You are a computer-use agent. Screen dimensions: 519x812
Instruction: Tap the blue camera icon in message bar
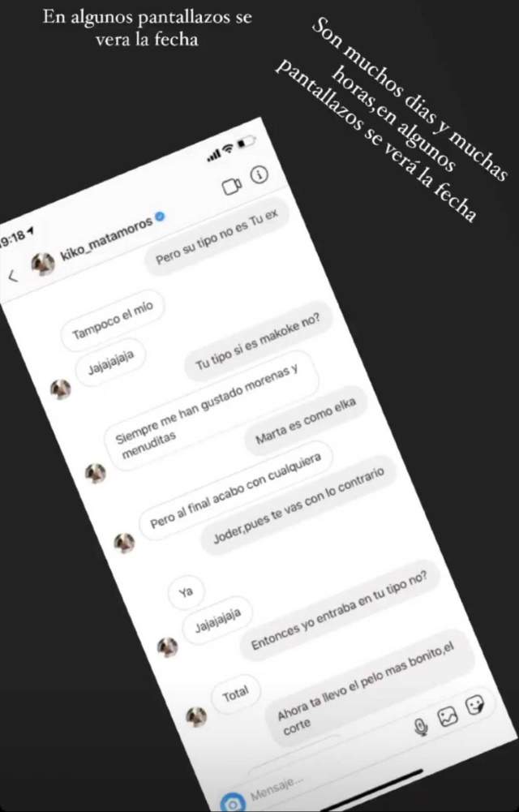[x=233, y=803]
